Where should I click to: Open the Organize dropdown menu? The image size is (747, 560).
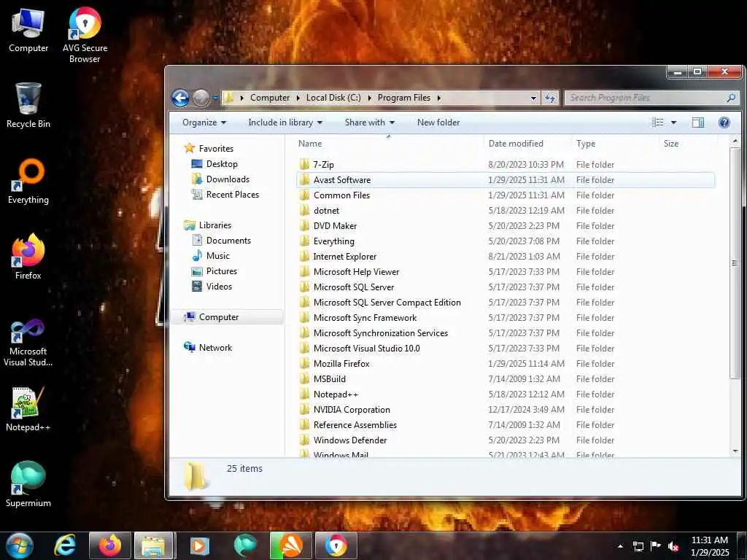204,122
